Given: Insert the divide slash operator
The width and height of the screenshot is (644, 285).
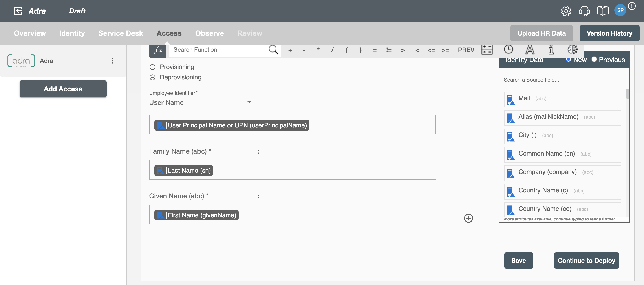Looking at the screenshot, I should 332,50.
